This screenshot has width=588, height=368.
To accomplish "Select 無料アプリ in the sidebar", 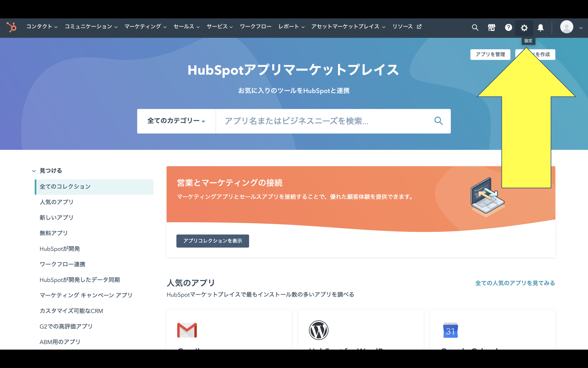I will pyautogui.click(x=54, y=233).
